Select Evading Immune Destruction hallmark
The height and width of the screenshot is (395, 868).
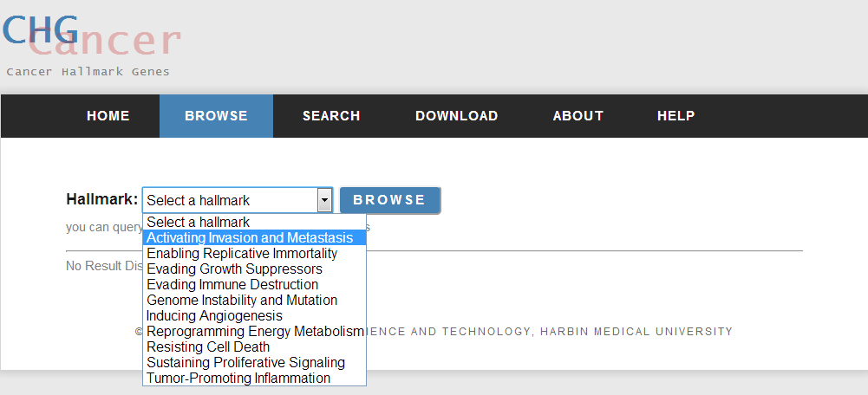coord(232,284)
